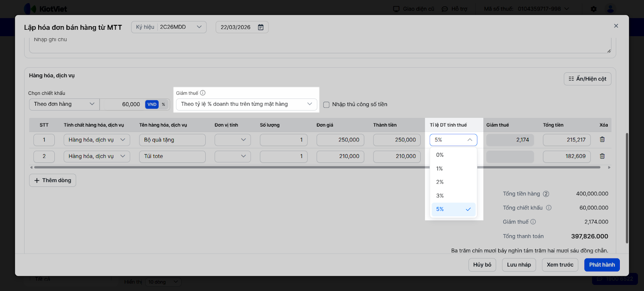644x291 pixels.
Task: Choose 0% from the rate list
Action: pos(440,155)
